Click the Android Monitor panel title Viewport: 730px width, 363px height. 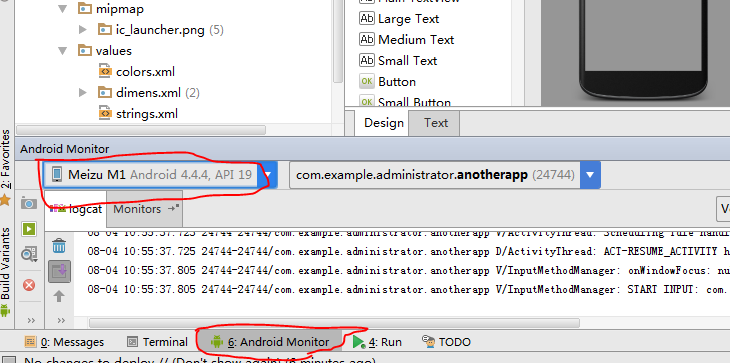(x=65, y=149)
